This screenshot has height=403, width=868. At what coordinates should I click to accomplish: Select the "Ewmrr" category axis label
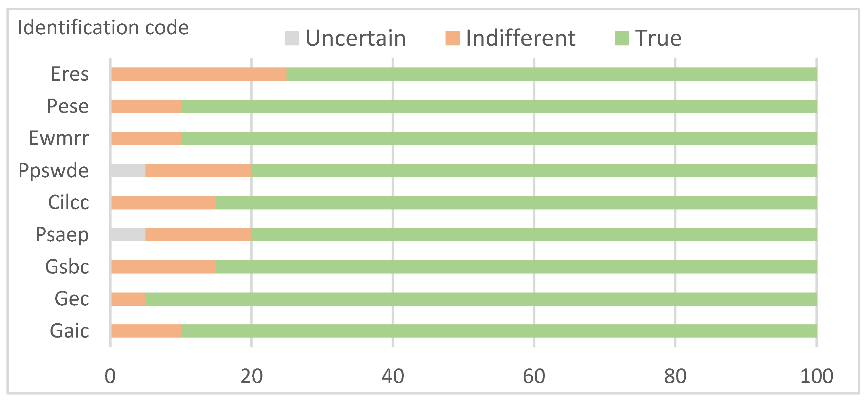coord(59,138)
